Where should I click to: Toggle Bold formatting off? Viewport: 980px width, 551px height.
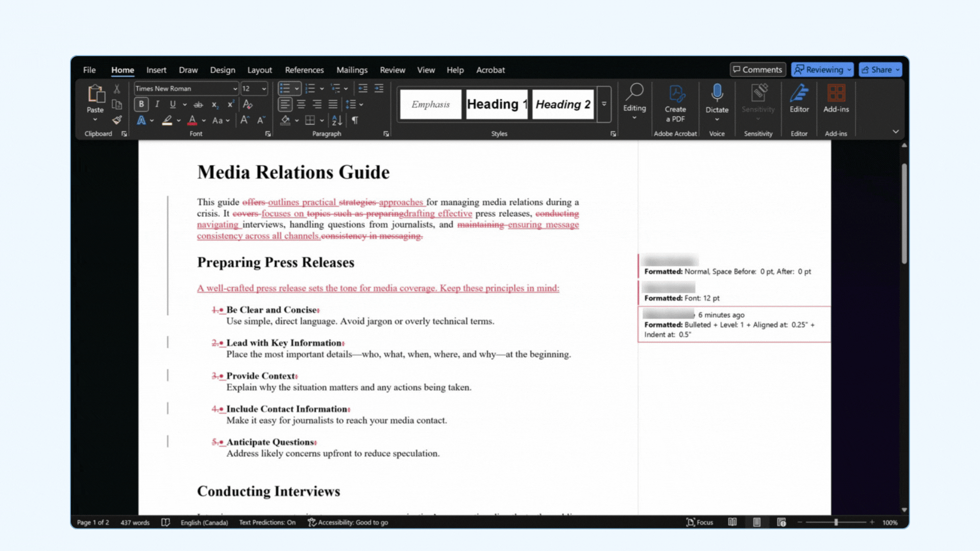coord(141,105)
